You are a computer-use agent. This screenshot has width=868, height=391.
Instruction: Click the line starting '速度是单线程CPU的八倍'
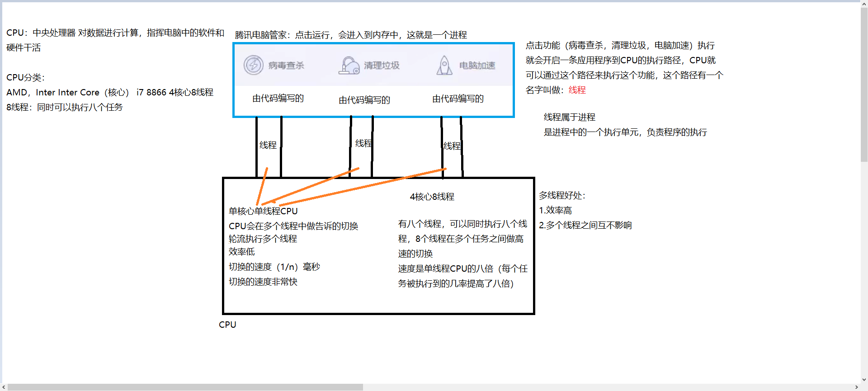click(463, 269)
